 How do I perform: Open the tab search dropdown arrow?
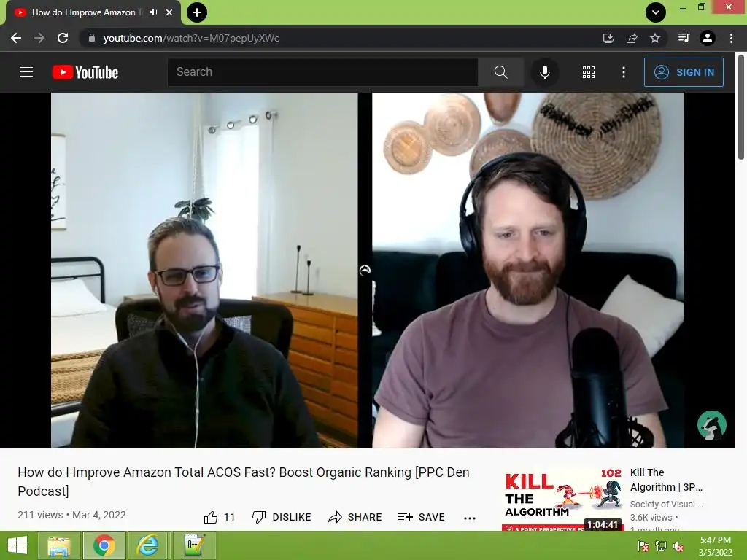pyautogui.click(x=656, y=12)
